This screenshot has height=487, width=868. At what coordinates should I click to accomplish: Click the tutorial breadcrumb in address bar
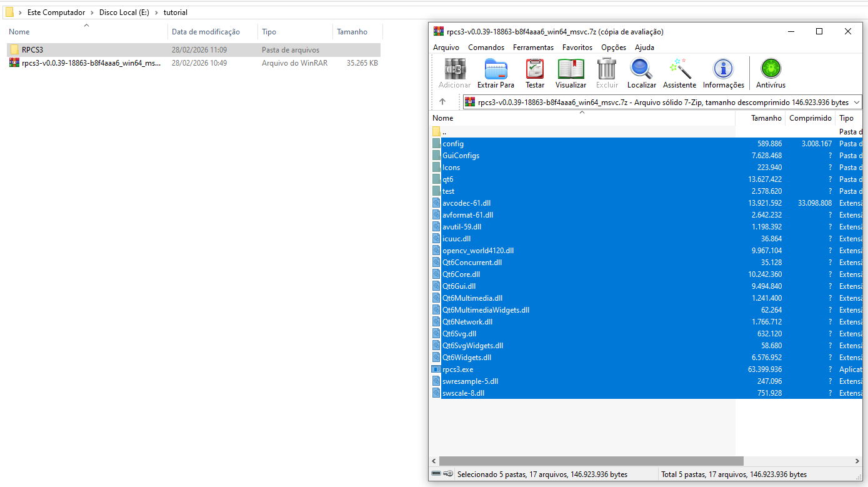176,13
